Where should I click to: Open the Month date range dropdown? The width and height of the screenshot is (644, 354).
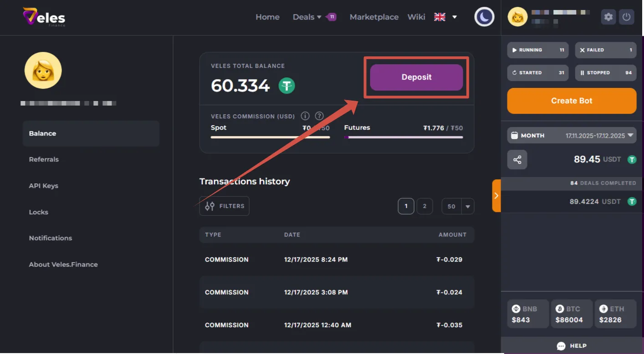tap(572, 136)
